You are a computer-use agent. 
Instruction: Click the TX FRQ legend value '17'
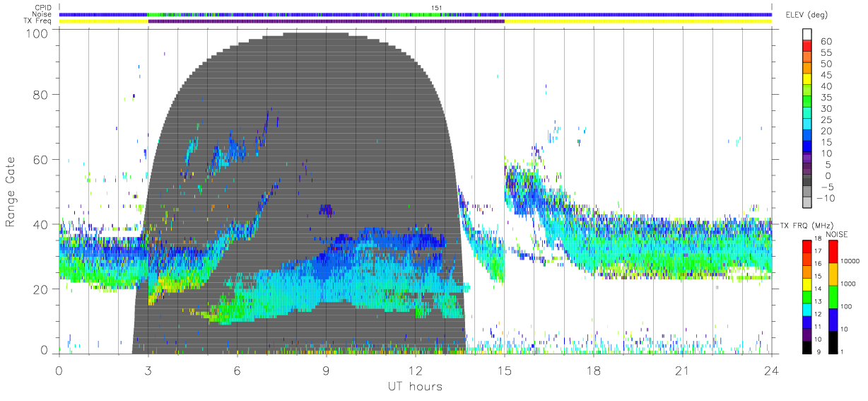818,251
